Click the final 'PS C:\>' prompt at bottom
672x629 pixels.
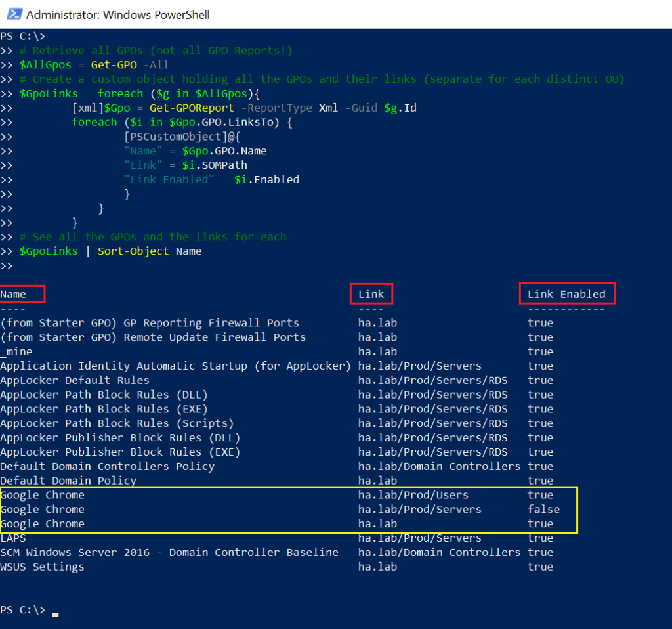(23, 610)
